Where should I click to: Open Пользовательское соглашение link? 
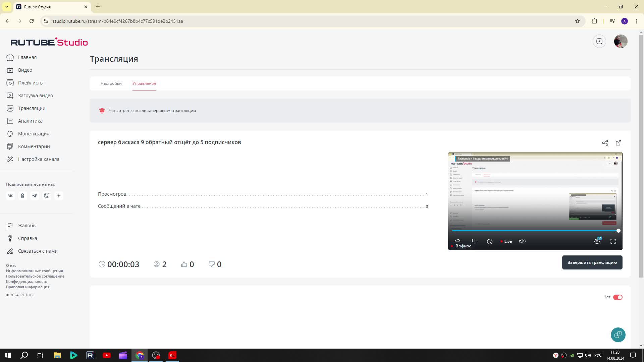35,276
